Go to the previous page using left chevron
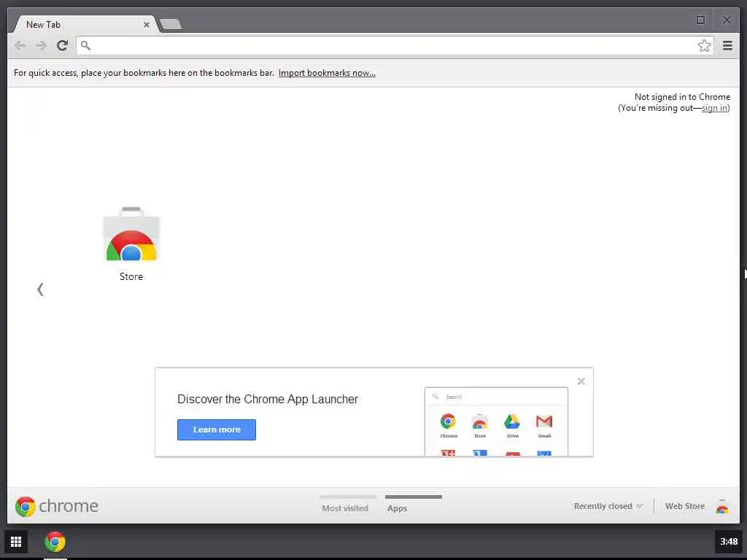The image size is (747, 560). (41, 289)
